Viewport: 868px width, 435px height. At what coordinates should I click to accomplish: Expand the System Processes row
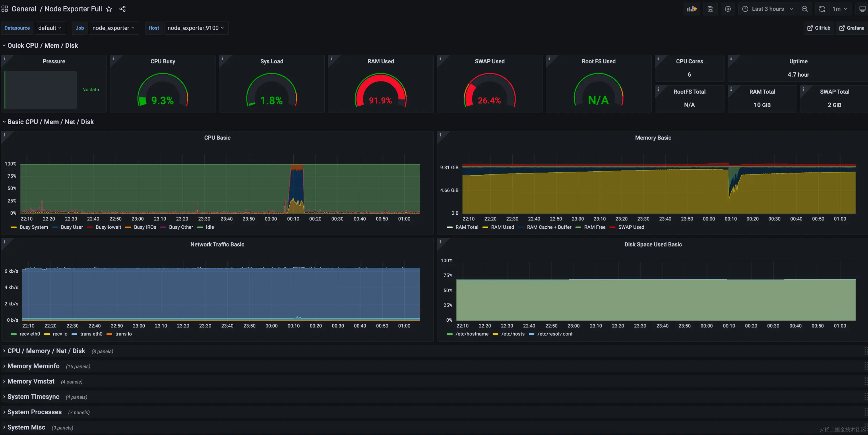[34, 412]
